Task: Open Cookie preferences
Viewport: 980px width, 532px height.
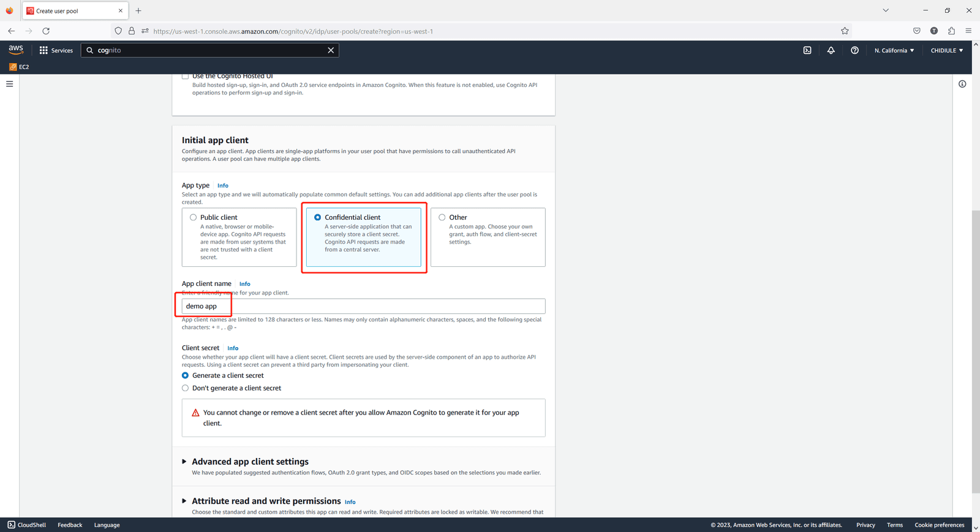Action: coord(940,525)
